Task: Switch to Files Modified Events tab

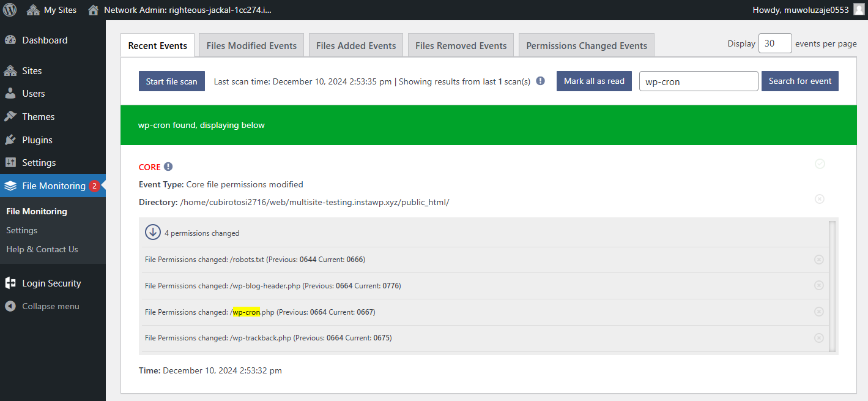Action: pyautogui.click(x=251, y=46)
